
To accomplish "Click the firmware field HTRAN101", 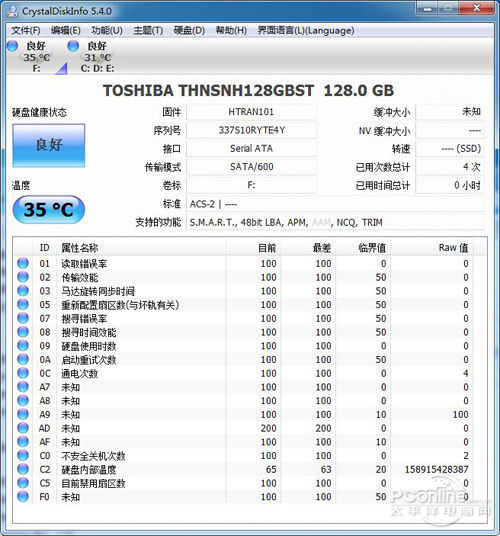I will click(251, 112).
